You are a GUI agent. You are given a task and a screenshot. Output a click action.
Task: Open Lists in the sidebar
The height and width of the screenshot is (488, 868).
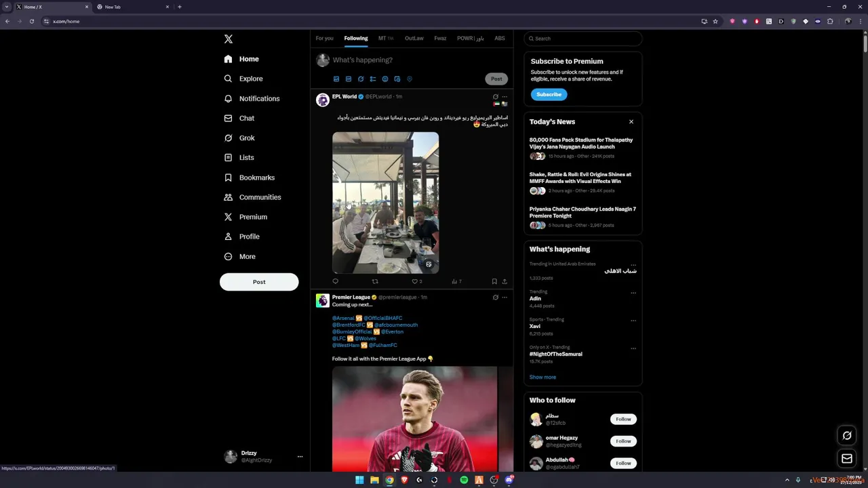click(239, 157)
